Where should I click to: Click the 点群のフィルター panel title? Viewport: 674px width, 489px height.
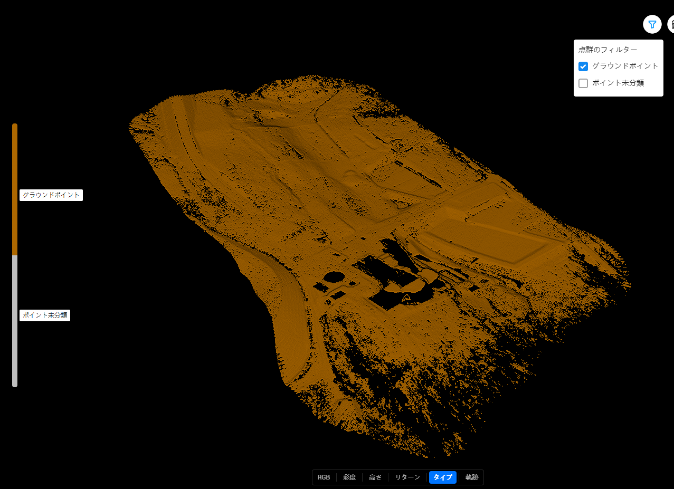coord(607,50)
